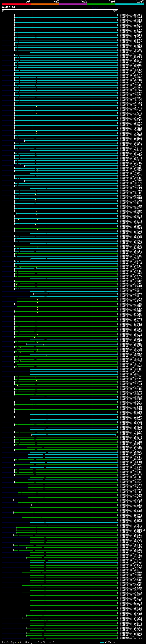The width and height of the screenshot is (146, 644).
Task: Select hit UniRef100_C7DYC5
Action: (131, 281)
